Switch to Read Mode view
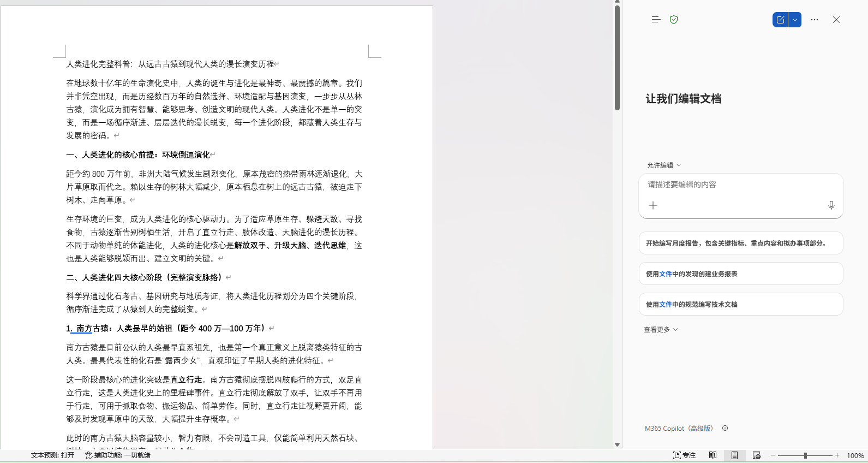The width and height of the screenshot is (868, 463). click(713, 455)
